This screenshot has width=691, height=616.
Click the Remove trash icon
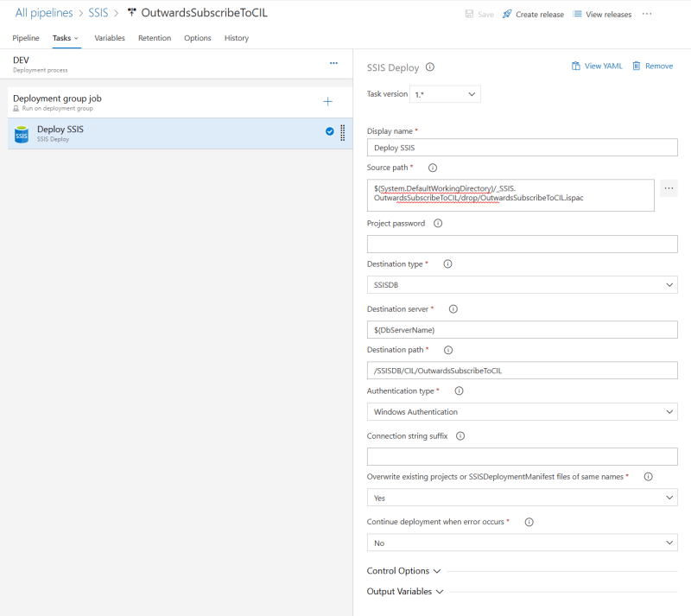637,67
